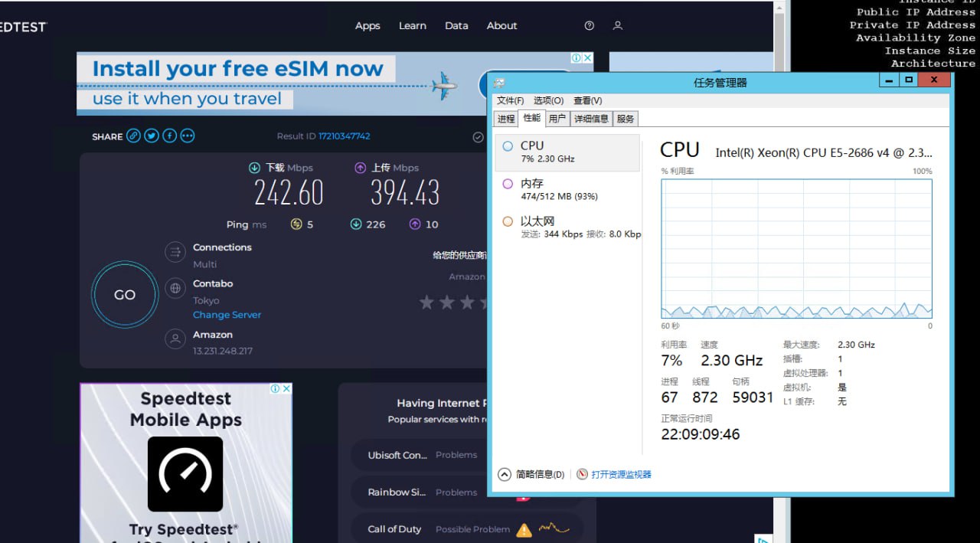Share the result on Facebook
The height and width of the screenshot is (543, 980).
pos(169,136)
